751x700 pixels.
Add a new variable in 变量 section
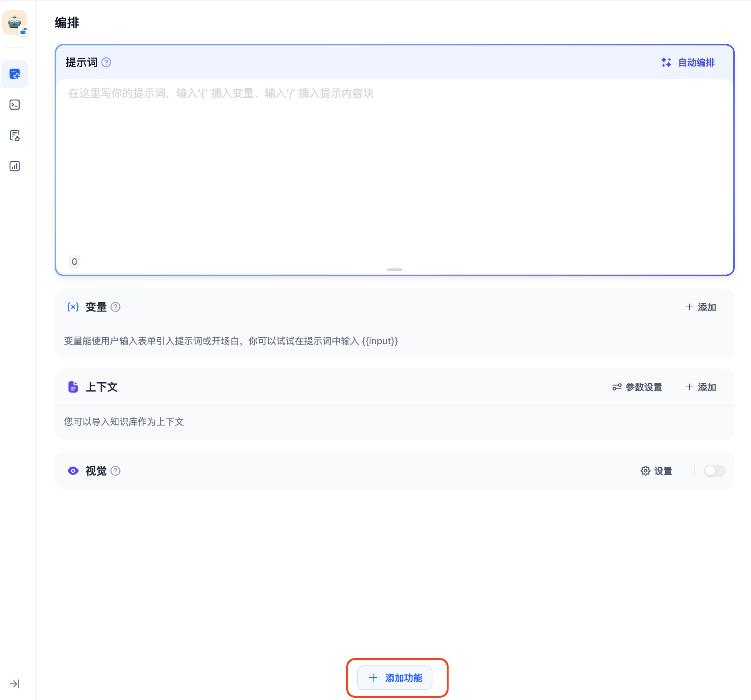click(x=701, y=307)
